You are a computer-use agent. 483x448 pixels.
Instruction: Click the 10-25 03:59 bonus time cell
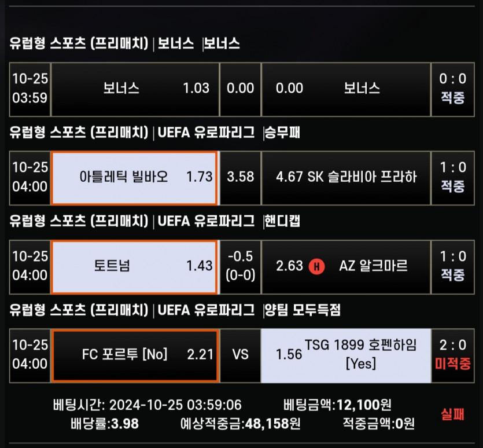pos(30,89)
